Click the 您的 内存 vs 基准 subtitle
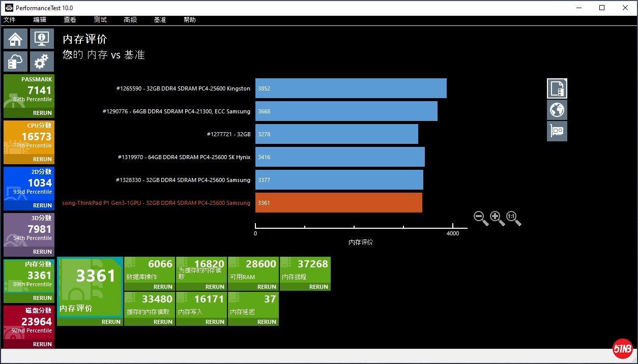 point(104,55)
